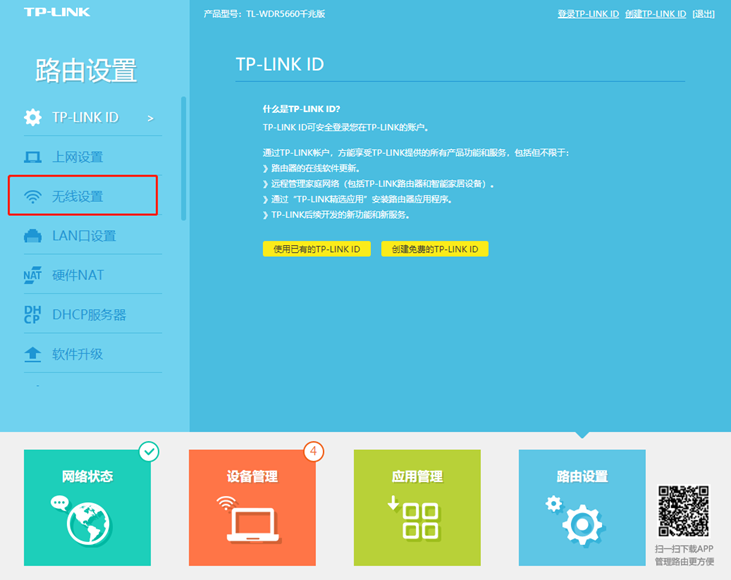Select 硬件NAT from the sidebar
This screenshot has height=580, width=731.
tap(78, 275)
